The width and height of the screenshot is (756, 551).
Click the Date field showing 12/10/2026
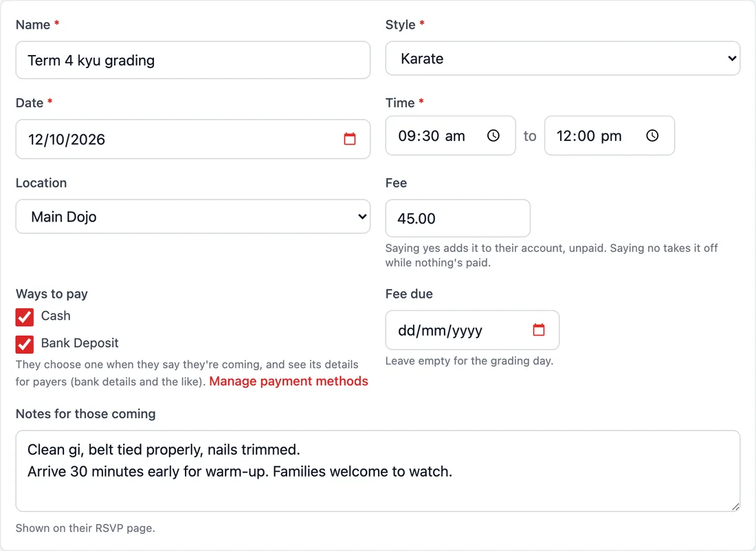193,139
